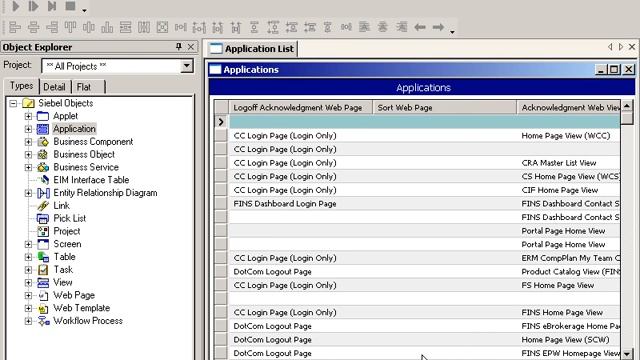
Task: Click 'CC Login Page' in ERM CompPlan row
Action: 300,258
